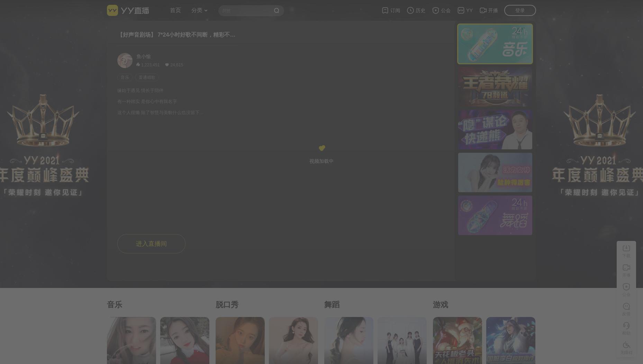
Task: Open 天花板老头 game card
Action: pos(458,340)
